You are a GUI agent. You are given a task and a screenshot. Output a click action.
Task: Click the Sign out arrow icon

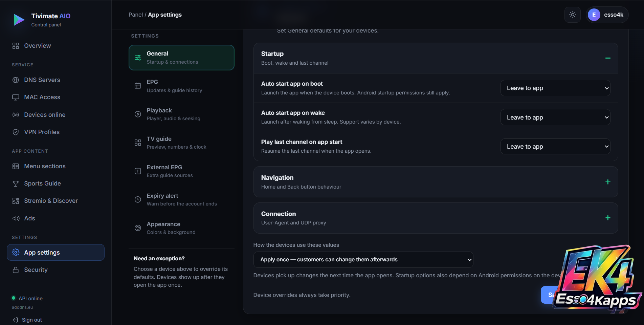pyautogui.click(x=15, y=320)
